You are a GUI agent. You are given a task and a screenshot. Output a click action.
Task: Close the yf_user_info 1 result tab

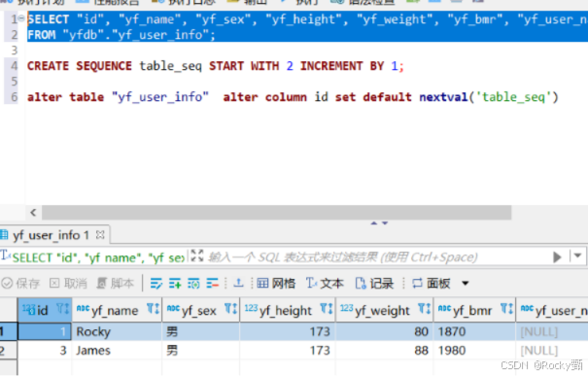pyautogui.click(x=100, y=235)
